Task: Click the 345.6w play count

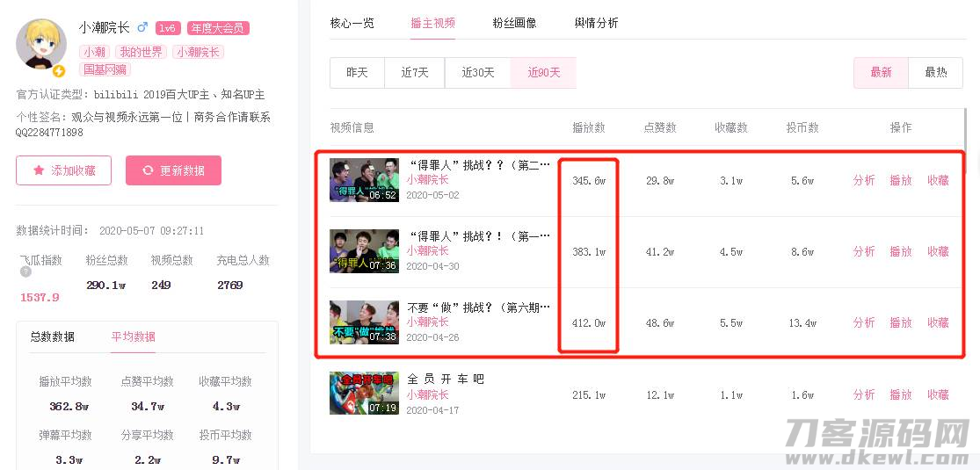Action: pyautogui.click(x=589, y=181)
